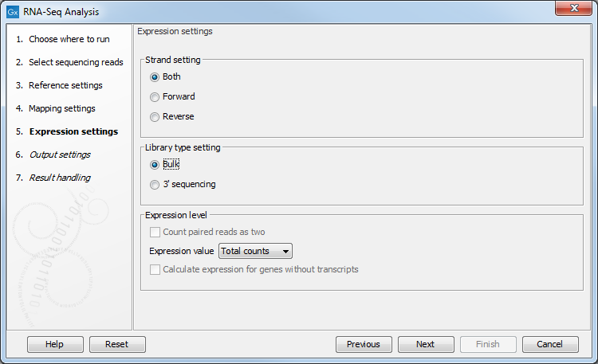Image resolution: width=598 pixels, height=364 pixels.
Task: Jump to Select sequencing reads step
Action: tap(76, 62)
